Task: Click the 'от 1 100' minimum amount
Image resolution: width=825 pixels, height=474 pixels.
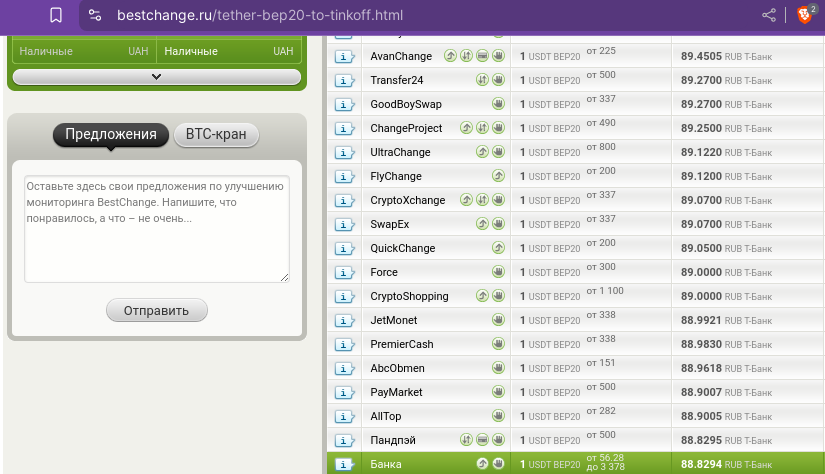Action: 605,291
